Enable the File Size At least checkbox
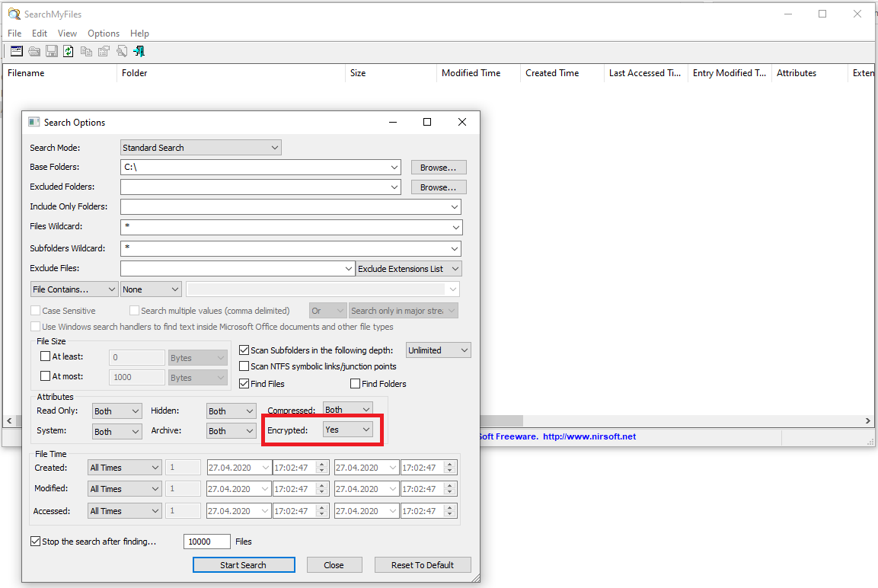Viewport: 878px width, 588px height. click(x=45, y=356)
